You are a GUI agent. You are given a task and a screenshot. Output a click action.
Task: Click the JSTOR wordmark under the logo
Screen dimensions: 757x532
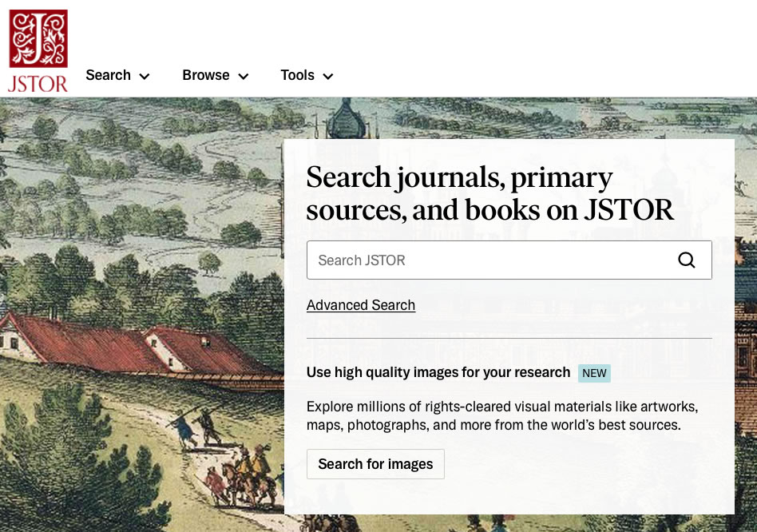(x=38, y=83)
